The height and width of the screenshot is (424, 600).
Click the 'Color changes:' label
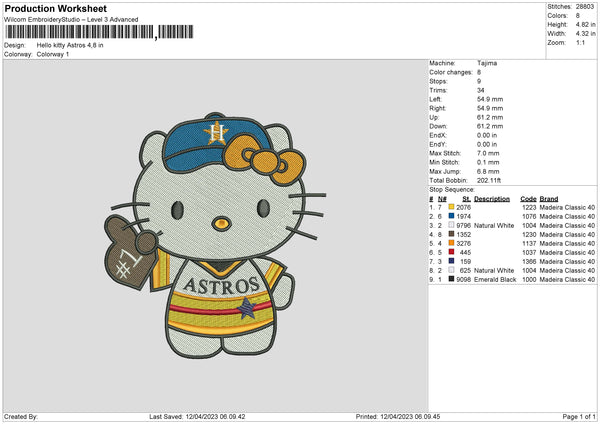click(x=451, y=72)
